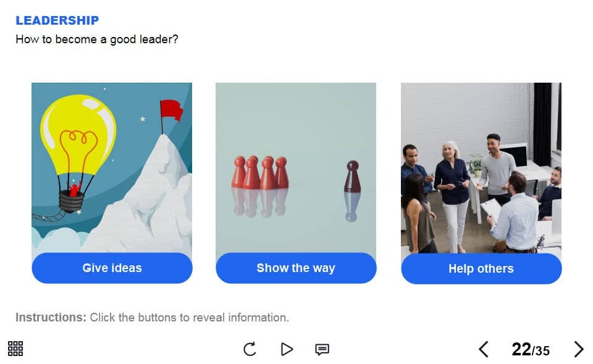Click the Instructions line of text
Screen dimensions: 593x364
[x=152, y=318]
